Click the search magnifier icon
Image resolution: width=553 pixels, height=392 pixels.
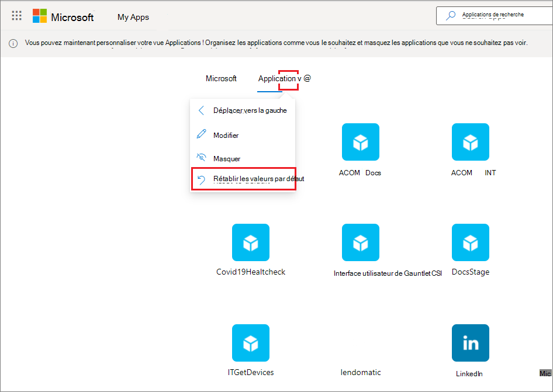pyautogui.click(x=451, y=16)
